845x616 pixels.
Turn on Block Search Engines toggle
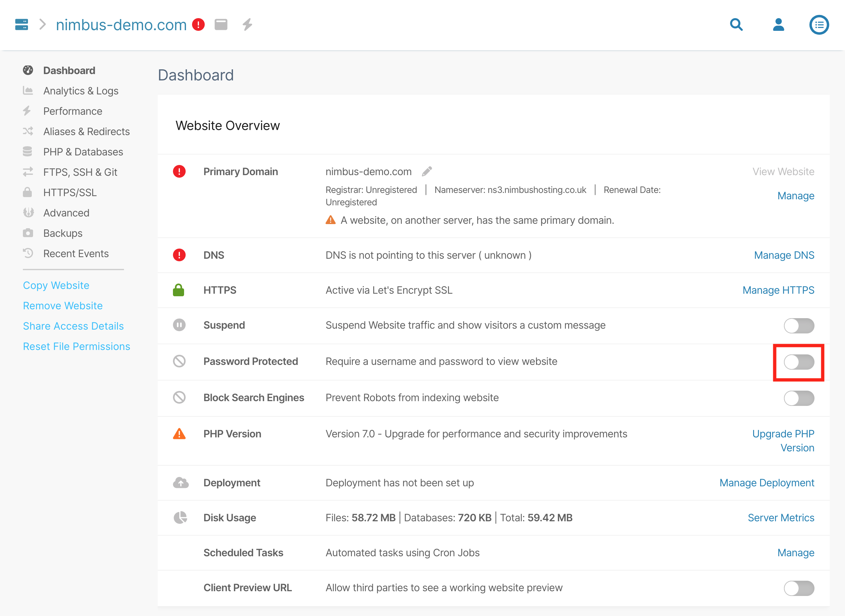[799, 398]
